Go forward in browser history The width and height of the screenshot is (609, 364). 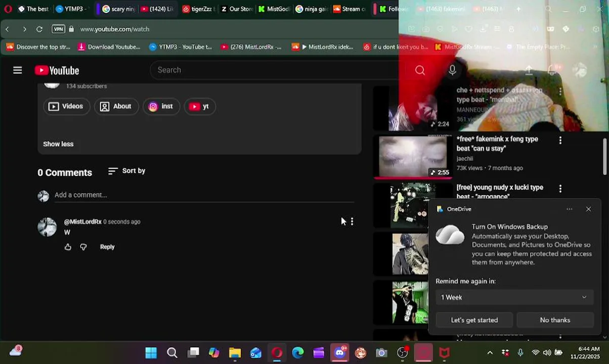coord(24,29)
